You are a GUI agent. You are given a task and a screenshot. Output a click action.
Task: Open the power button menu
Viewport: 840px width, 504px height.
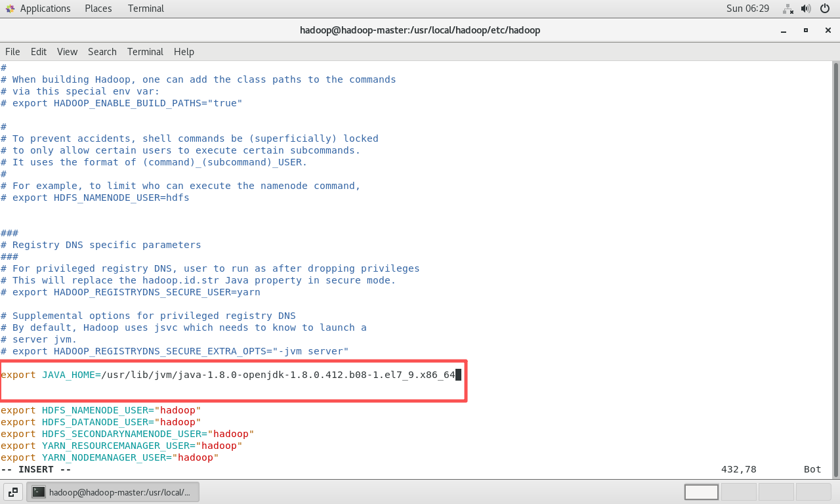click(x=825, y=9)
